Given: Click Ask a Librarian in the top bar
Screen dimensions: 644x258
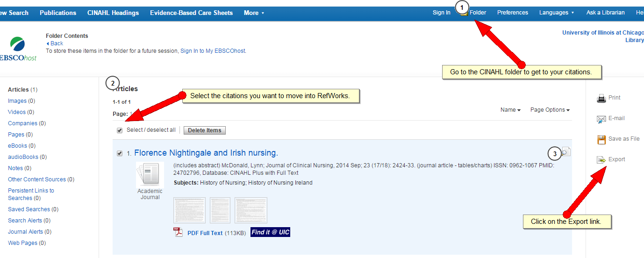Looking at the screenshot, I should [x=606, y=13].
